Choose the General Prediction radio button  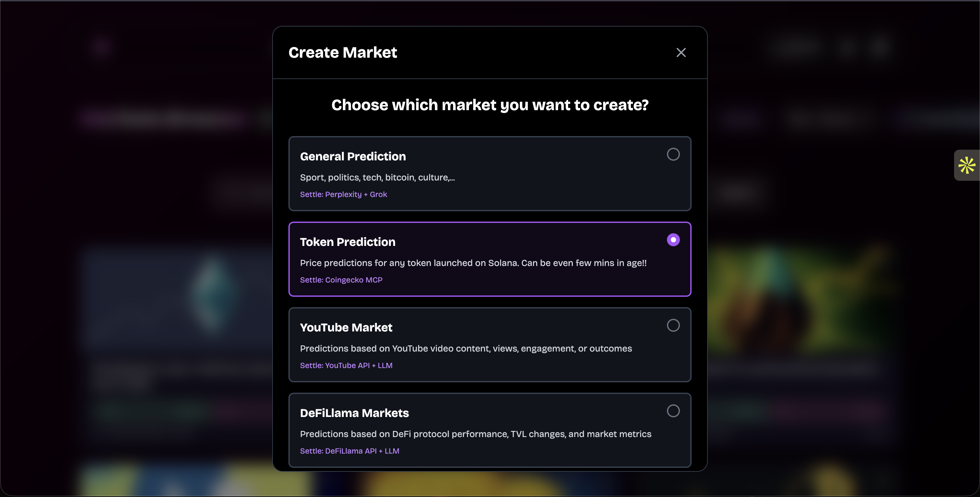(x=673, y=154)
